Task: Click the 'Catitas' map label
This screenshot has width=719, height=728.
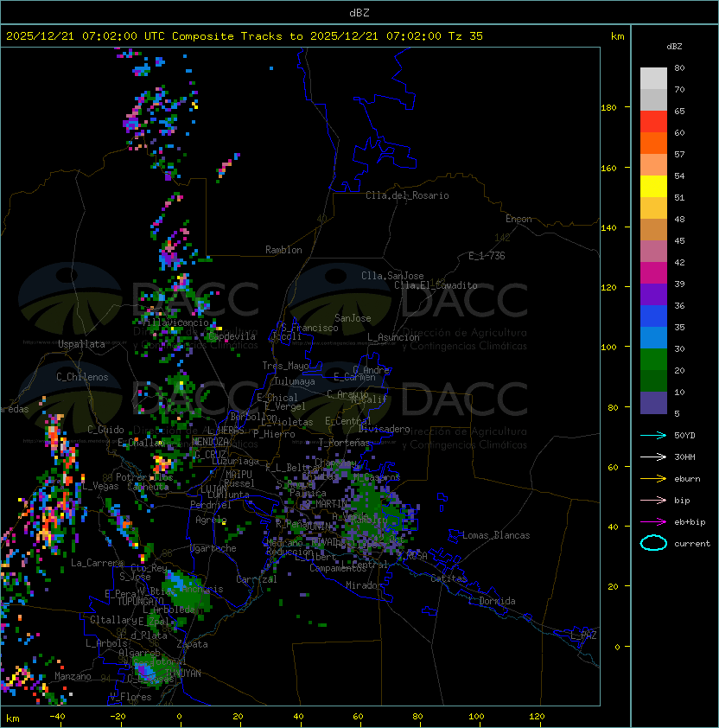Action: point(449,578)
